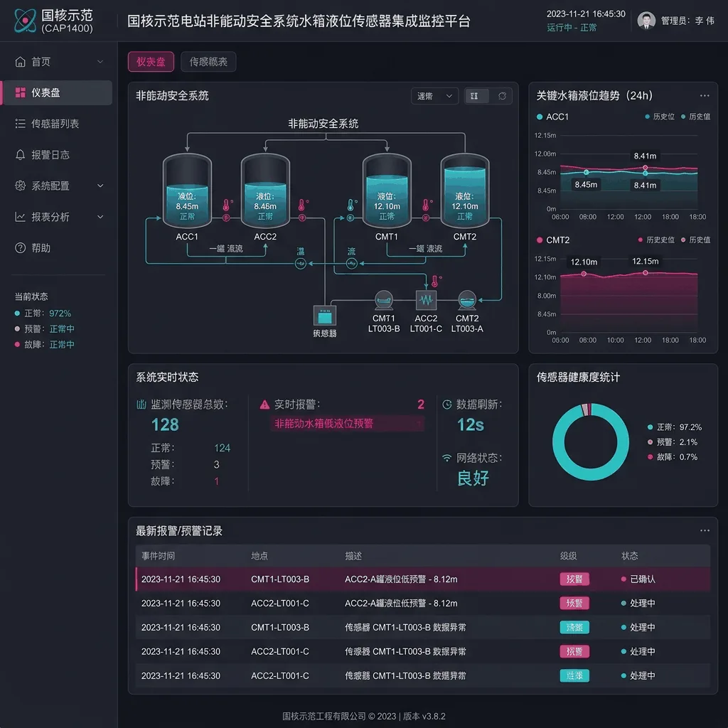The image size is (728, 728).
Task: Open the speed dropdown in the system panel
Action: point(434,96)
